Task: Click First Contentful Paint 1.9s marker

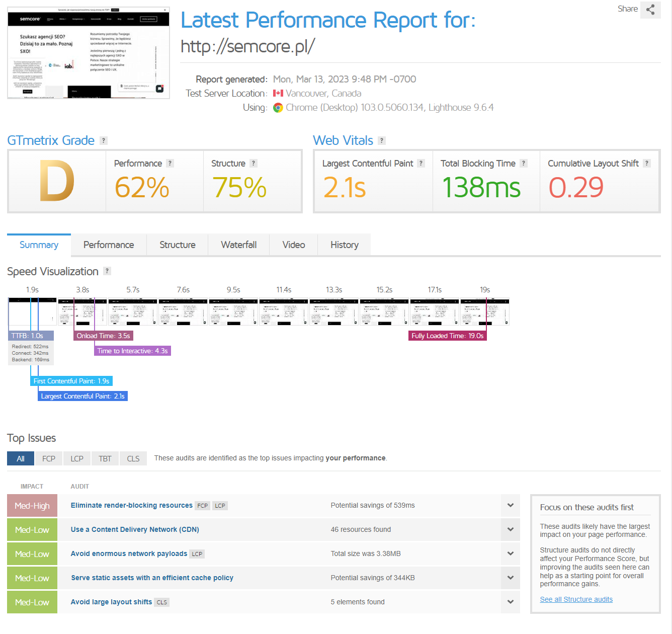Action: coord(71,381)
